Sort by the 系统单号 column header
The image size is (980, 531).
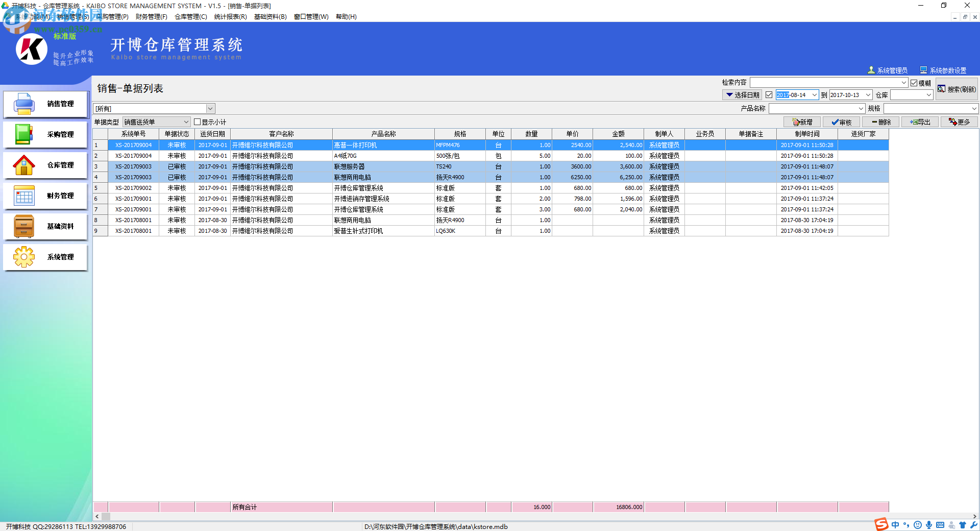(x=134, y=134)
